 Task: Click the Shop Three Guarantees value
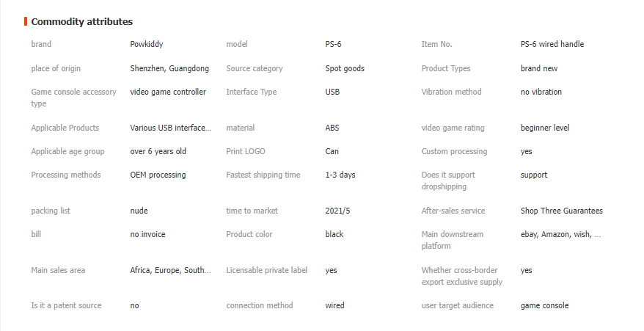click(x=561, y=211)
